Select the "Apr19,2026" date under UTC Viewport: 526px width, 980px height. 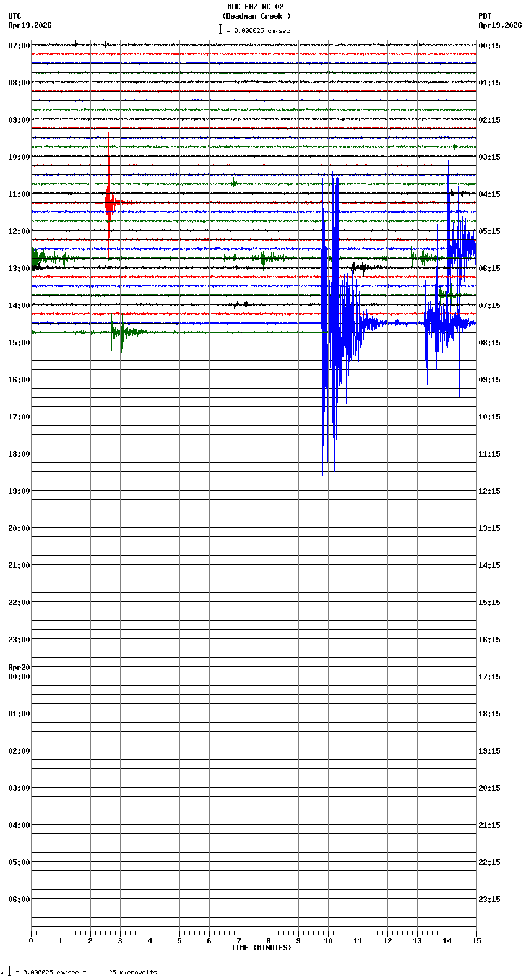[x=30, y=25]
